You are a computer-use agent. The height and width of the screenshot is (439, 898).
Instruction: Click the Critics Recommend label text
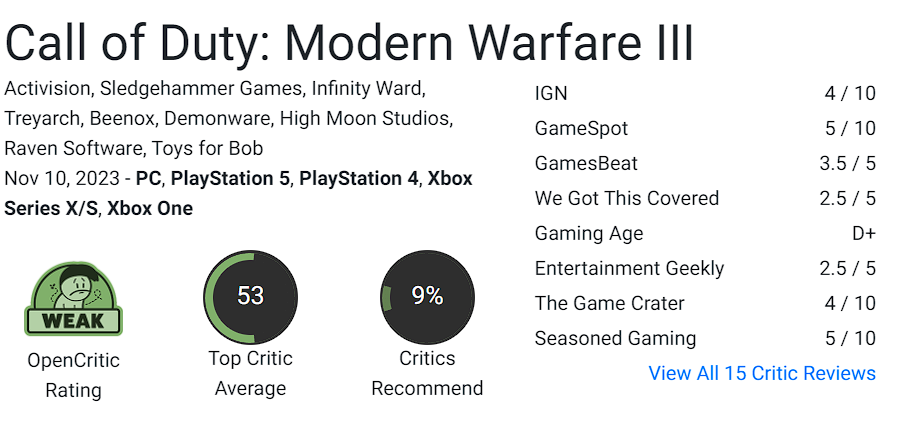(x=427, y=373)
